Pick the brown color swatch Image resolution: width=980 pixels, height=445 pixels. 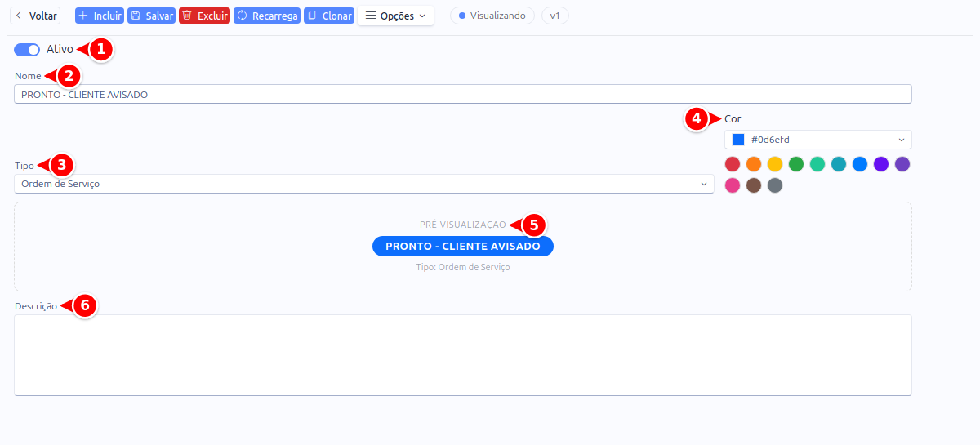[754, 185]
